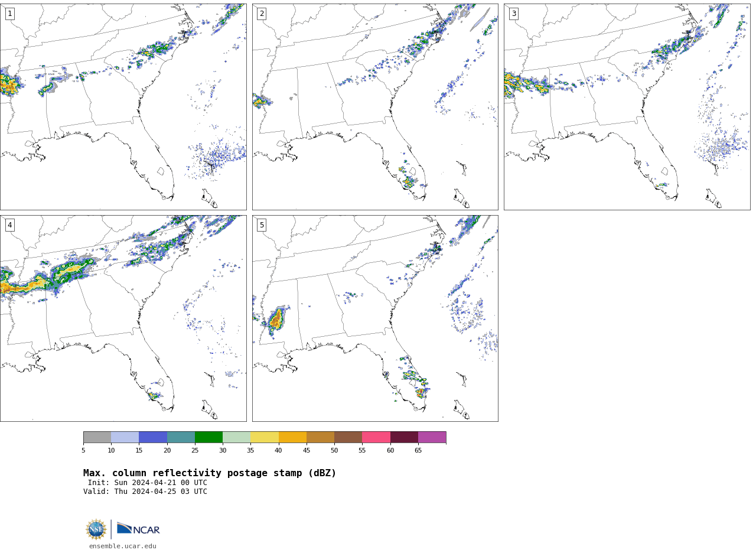Click the NSF logo icon

[96, 529]
